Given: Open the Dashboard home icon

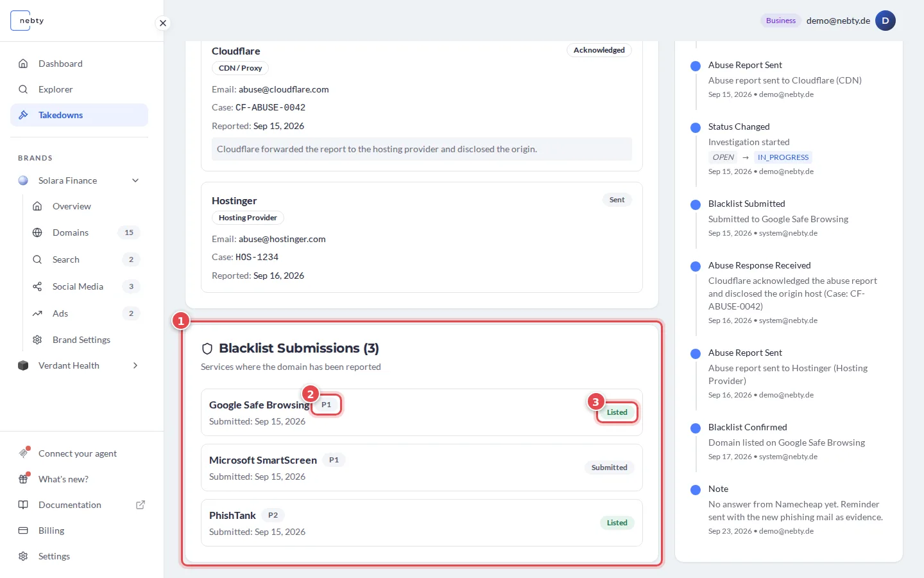Looking at the screenshot, I should (x=23, y=64).
